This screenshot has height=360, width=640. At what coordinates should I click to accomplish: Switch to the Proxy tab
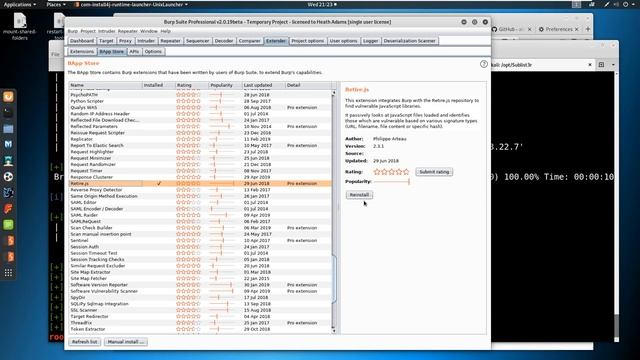[x=125, y=41]
